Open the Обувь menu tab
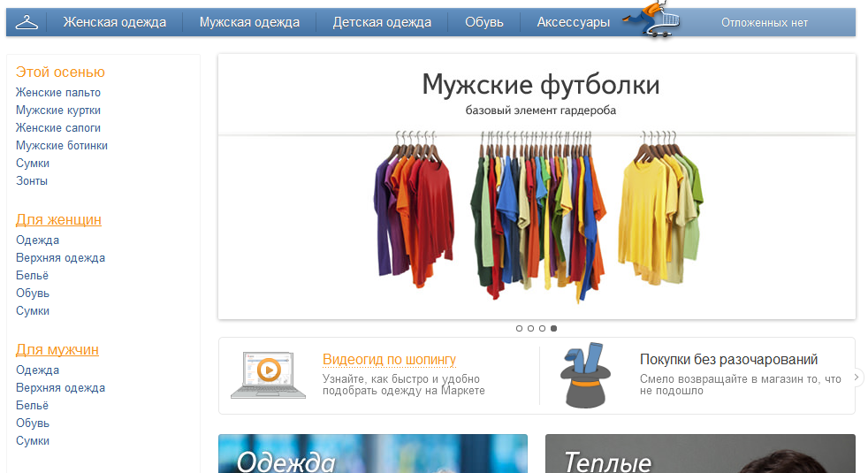This screenshot has width=868, height=473. 484,22
